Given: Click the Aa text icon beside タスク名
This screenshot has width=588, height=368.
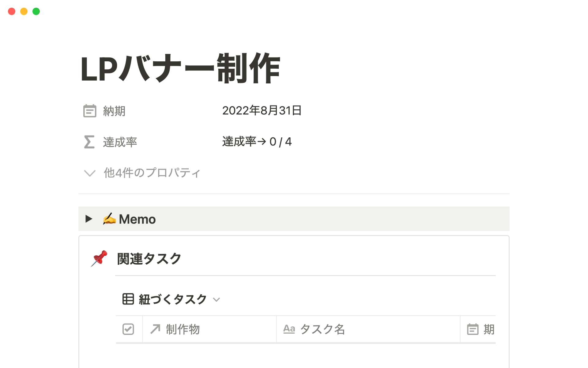Looking at the screenshot, I should click(289, 329).
